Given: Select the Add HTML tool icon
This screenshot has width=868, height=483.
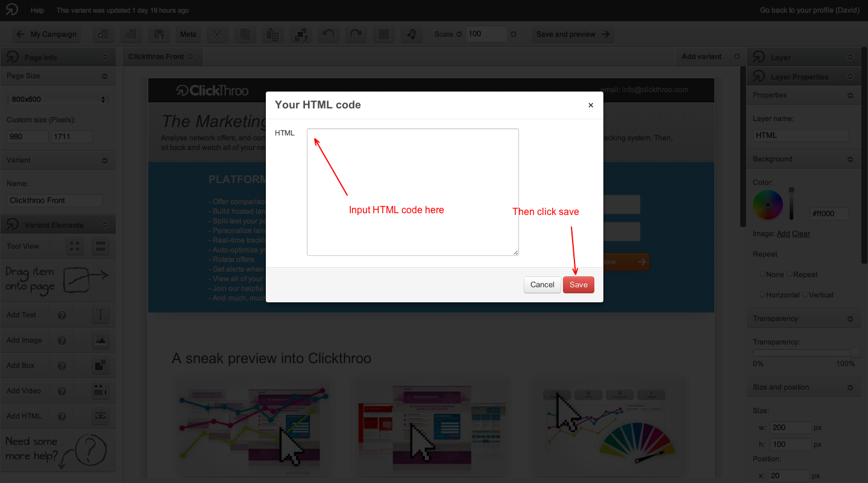Looking at the screenshot, I should [x=100, y=416].
